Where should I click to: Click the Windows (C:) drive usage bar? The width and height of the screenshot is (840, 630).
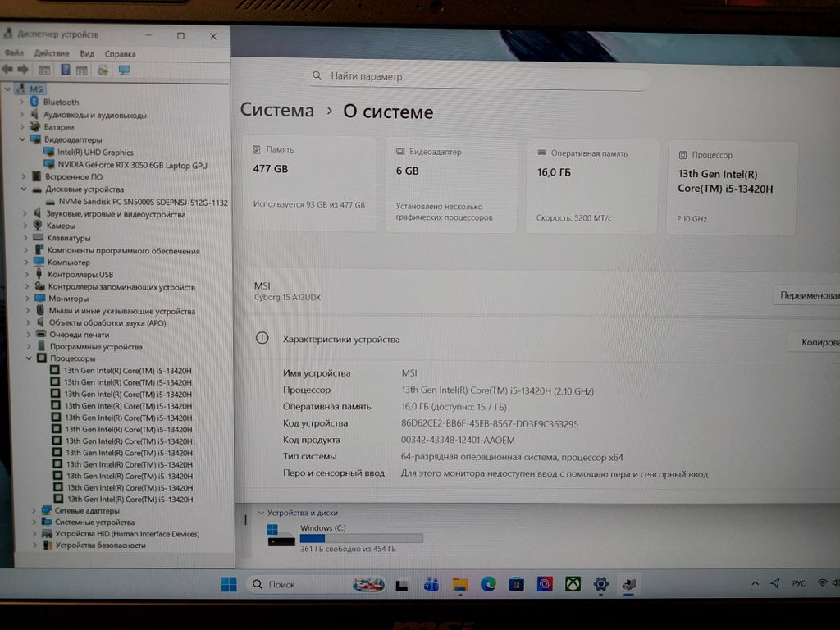pyautogui.click(x=361, y=538)
